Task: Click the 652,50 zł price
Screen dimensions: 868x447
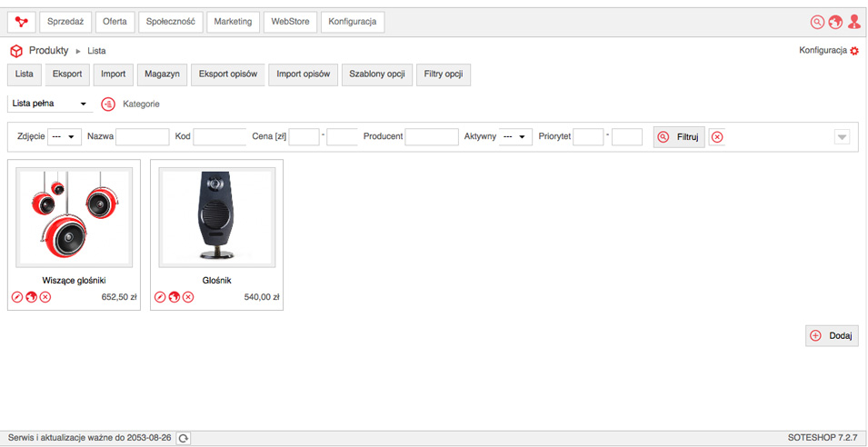Action: tap(119, 297)
